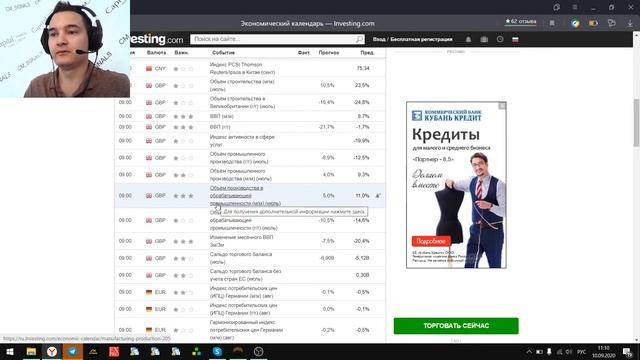Click the 75,34 previous value for CNY
The image size is (640, 360).
pyautogui.click(x=363, y=68)
